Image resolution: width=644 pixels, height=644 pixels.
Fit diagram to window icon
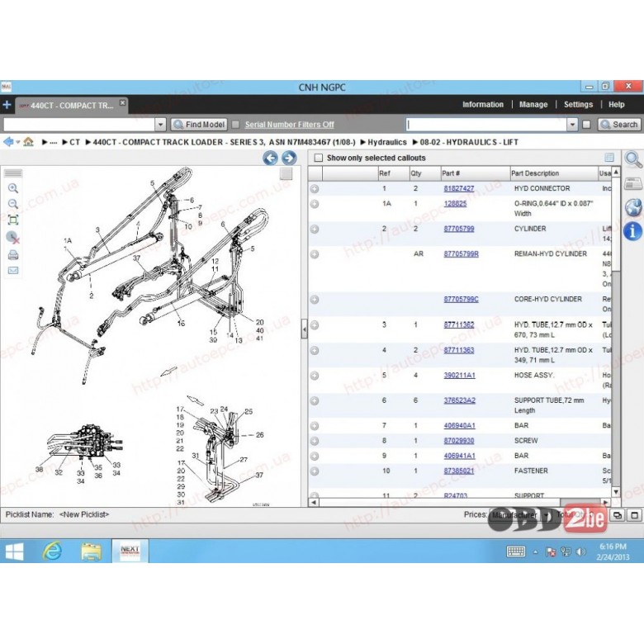pyautogui.click(x=13, y=220)
